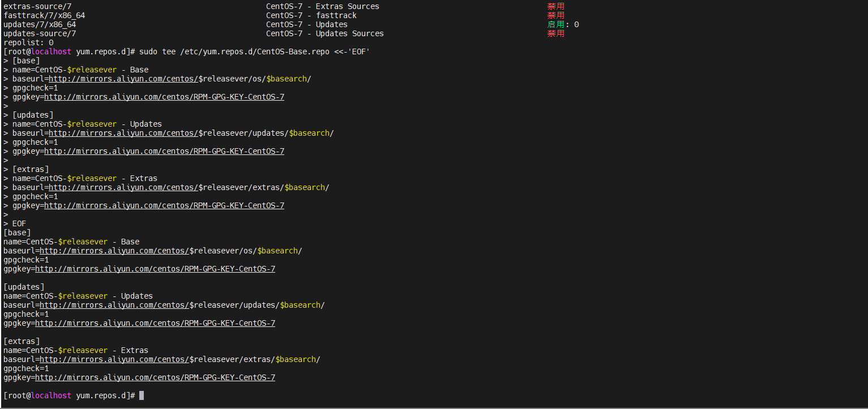The width and height of the screenshot is (868, 409).
Task: Click the gpgkey link in the [updates] heredoc block
Action: click(x=164, y=150)
